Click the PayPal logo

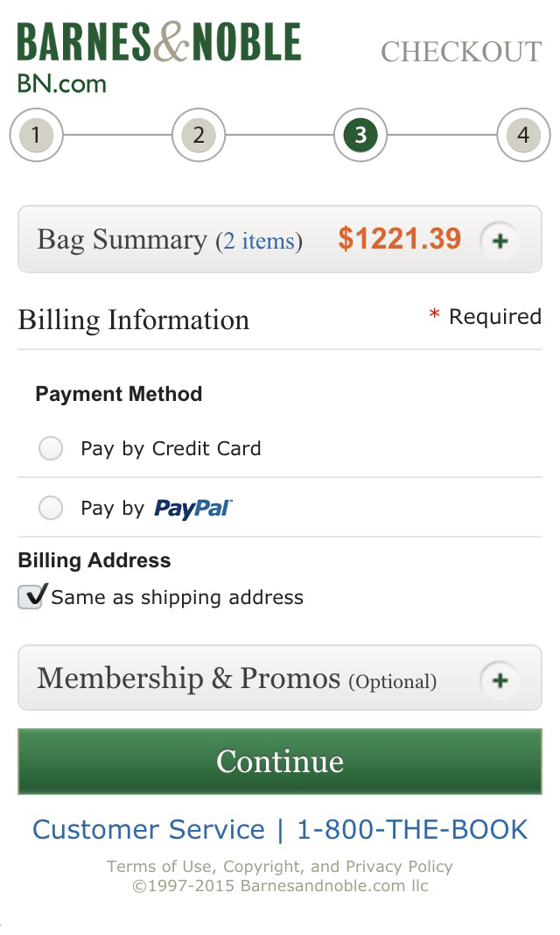pos(193,509)
